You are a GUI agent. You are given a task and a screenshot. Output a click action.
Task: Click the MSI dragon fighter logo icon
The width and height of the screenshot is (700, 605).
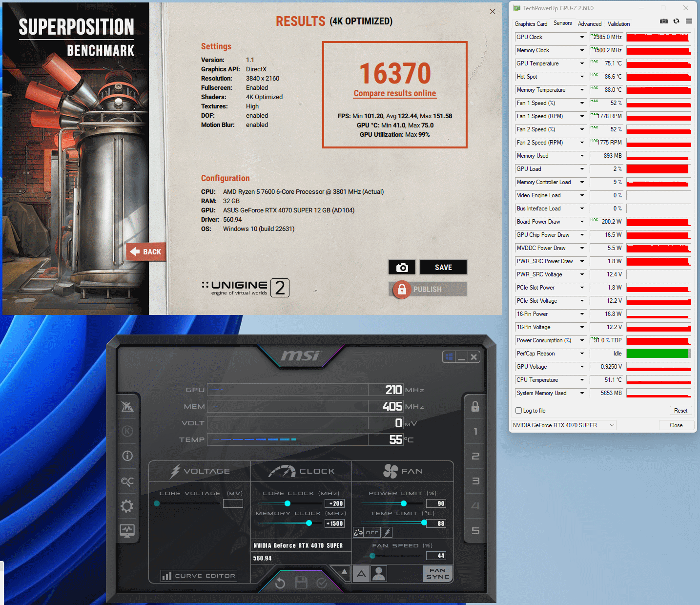[127, 406]
